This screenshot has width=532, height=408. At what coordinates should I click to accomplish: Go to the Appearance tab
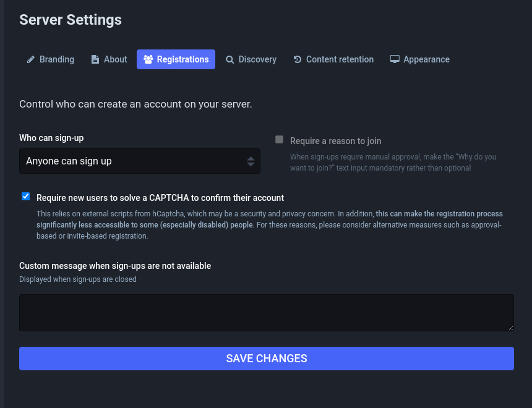point(419,59)
